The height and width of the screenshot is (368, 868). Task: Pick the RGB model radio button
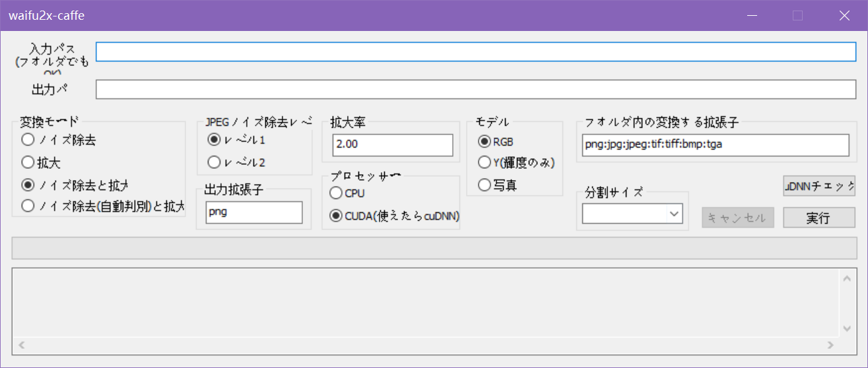pos(496,141)
